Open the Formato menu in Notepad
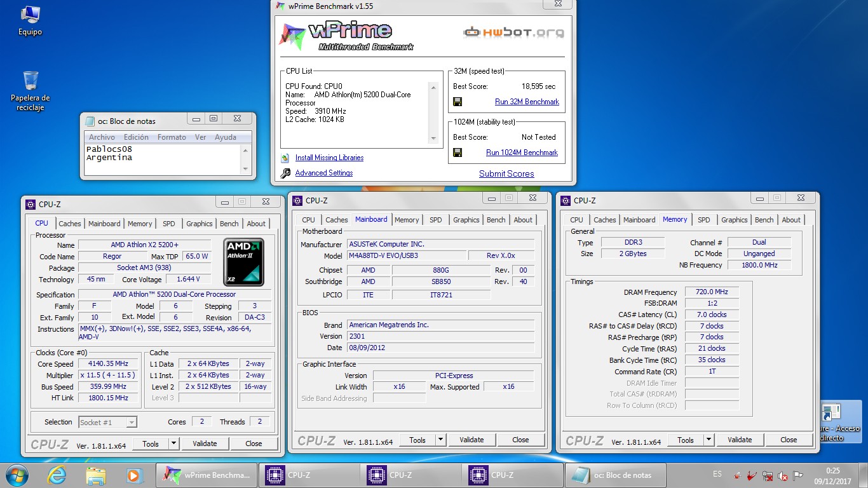This screenshot has height=488, width=868. click(172, 137)
